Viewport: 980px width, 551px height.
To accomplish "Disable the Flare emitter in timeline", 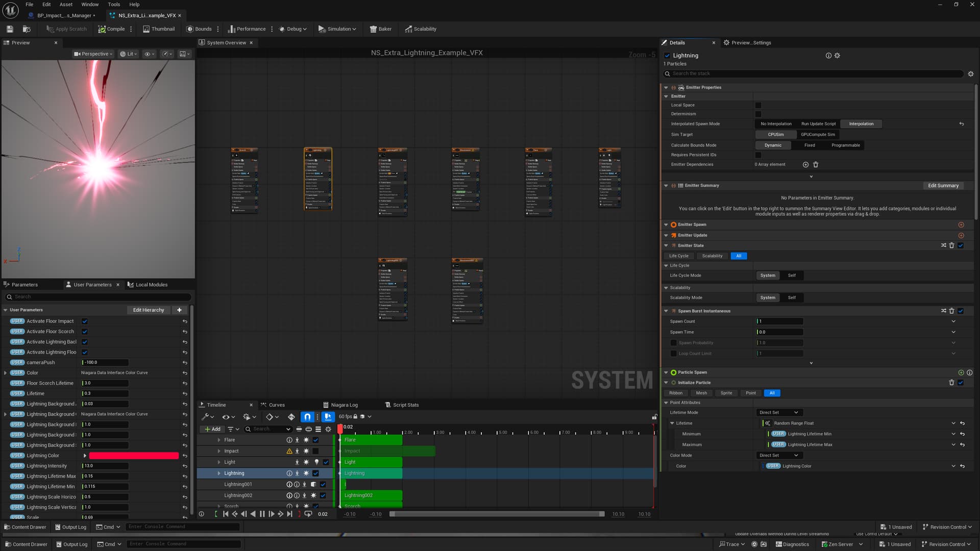I will pos(315,440).
